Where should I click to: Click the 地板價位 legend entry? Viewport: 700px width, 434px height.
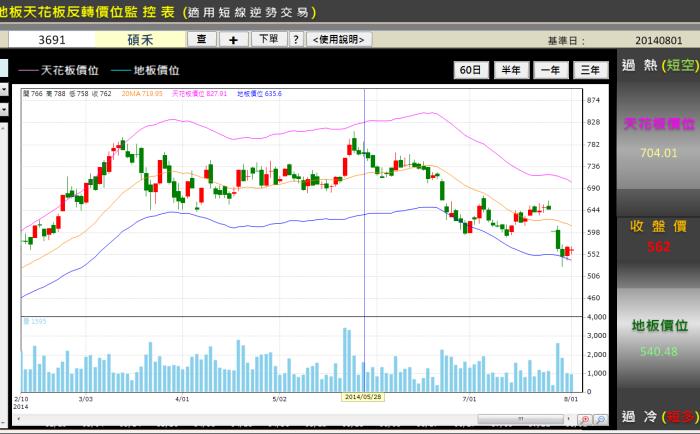[x=145, y=71]
